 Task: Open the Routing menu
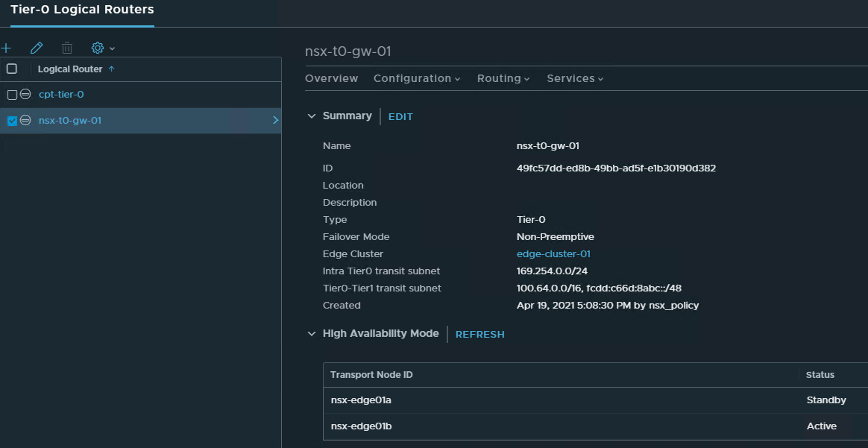coord(503,78)
